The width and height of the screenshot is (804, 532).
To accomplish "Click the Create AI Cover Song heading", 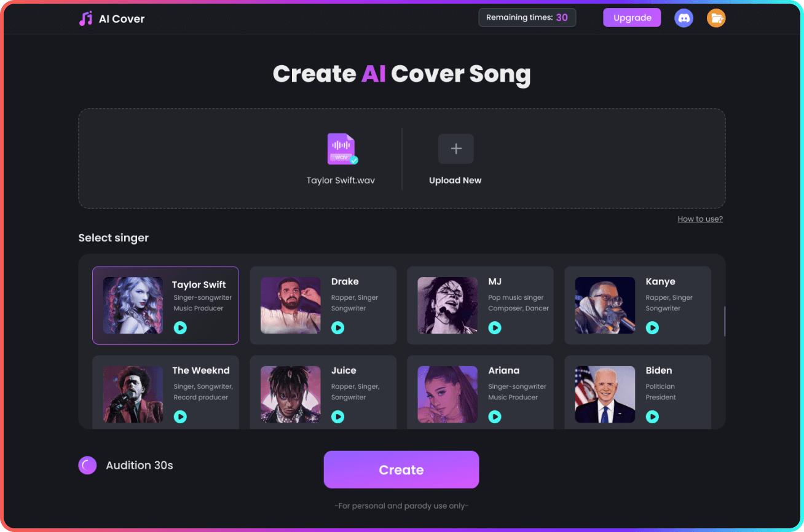I will pyautogui.click(x=401, y=74).
